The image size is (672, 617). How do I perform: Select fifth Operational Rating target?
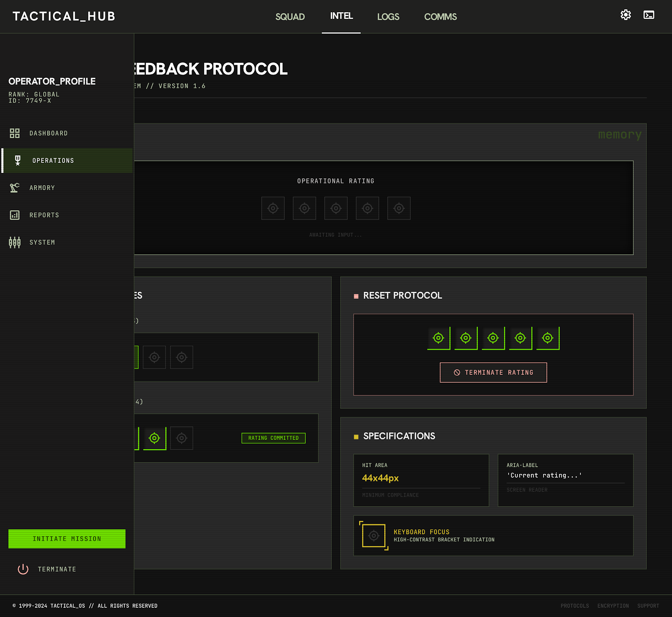[x=399, y=208]
